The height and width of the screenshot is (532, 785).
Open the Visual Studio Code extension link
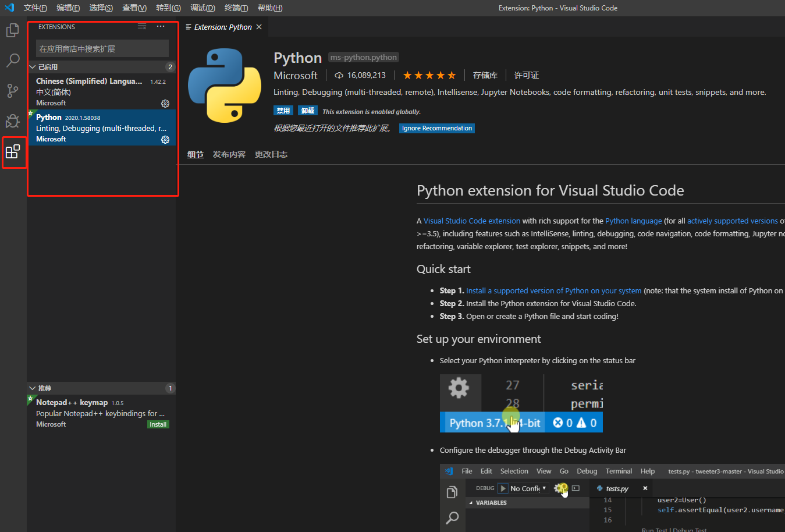coord(472,221)
